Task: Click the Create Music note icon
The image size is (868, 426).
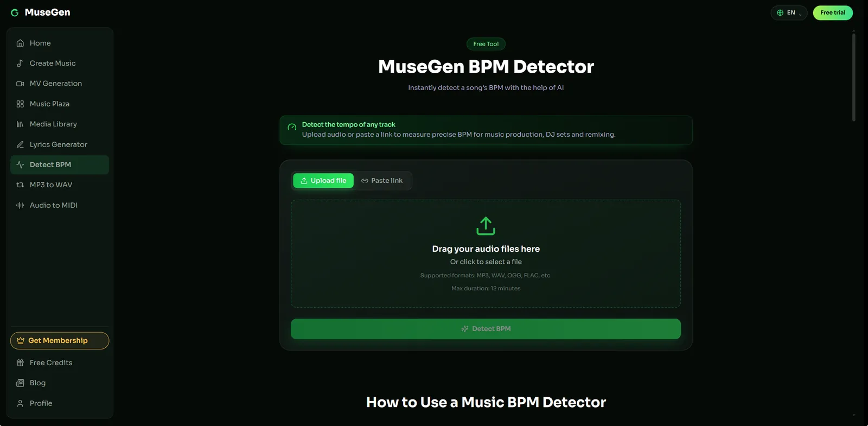Action: pyautogui.click(x=20, y=63)
